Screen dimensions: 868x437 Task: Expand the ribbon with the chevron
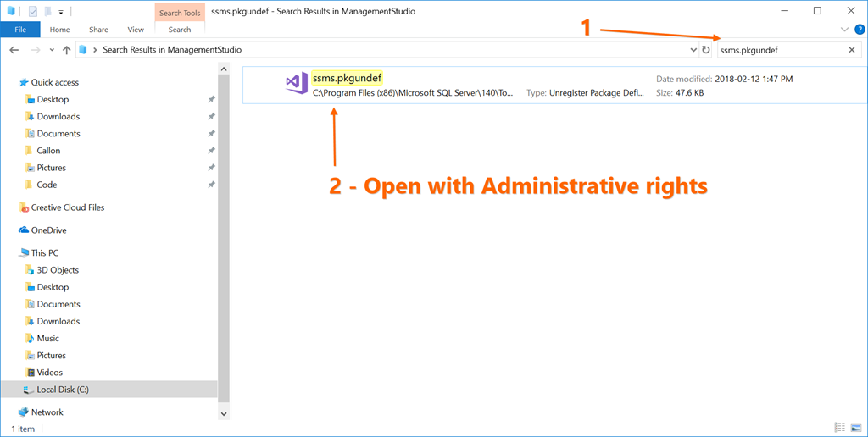(x=844, y=30)
